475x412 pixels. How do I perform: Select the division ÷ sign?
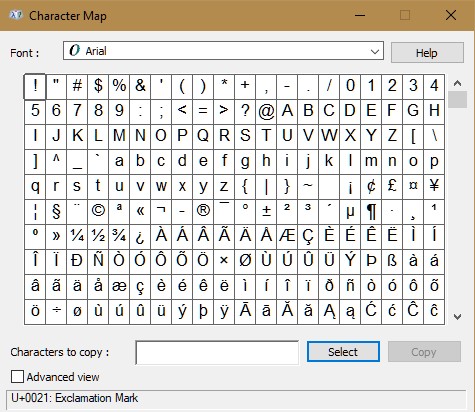tap(56, 312)
